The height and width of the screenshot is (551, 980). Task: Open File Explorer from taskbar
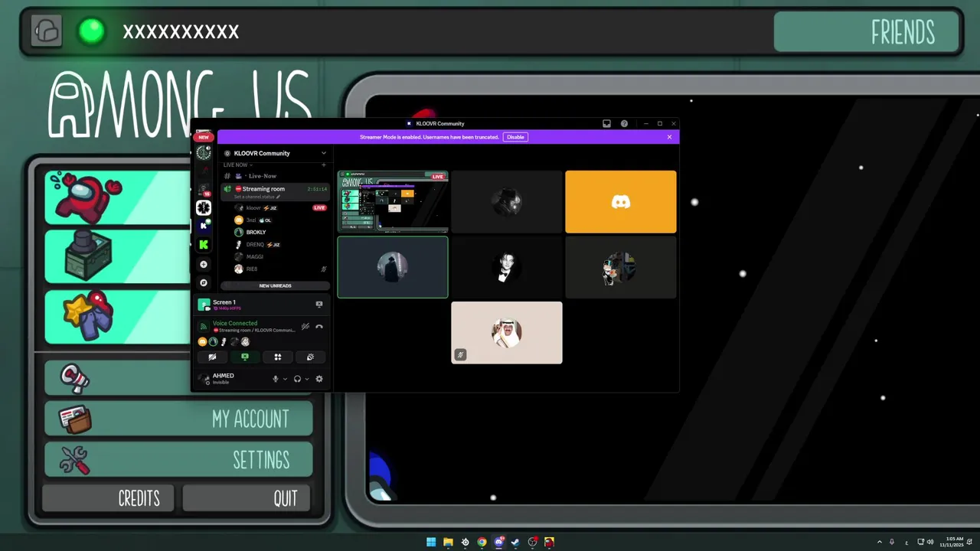click(x=448, y=542)
